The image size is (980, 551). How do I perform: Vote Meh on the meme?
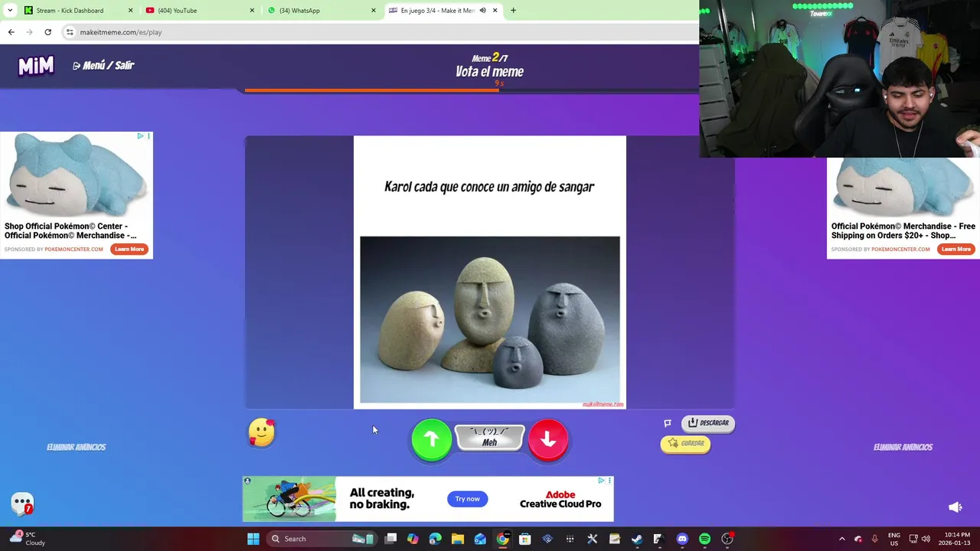490,438
